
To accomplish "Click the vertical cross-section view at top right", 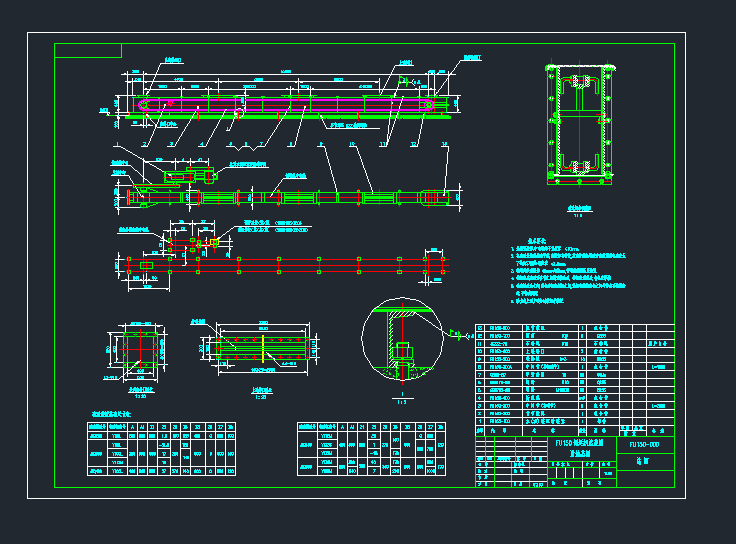I will (x=579, y=125).
